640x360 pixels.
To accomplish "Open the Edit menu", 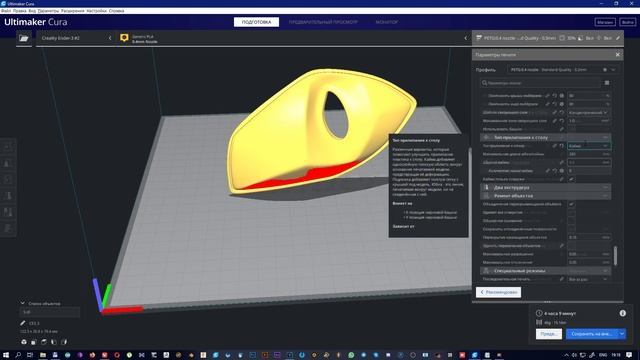I will pyautogui.click(x=20, y=11).
